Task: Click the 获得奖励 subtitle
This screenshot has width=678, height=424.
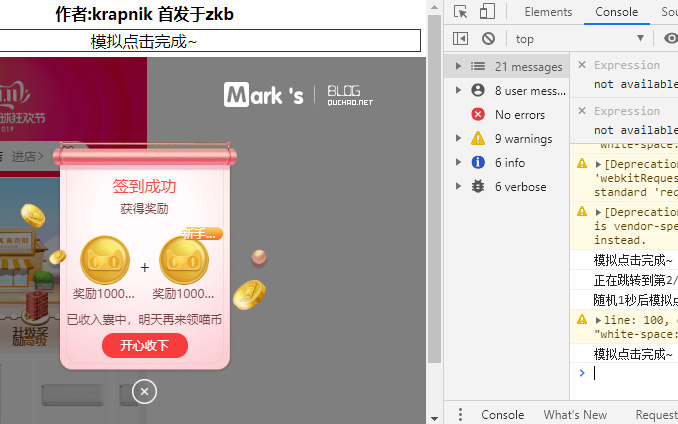Action: click(x=144, y=209)
